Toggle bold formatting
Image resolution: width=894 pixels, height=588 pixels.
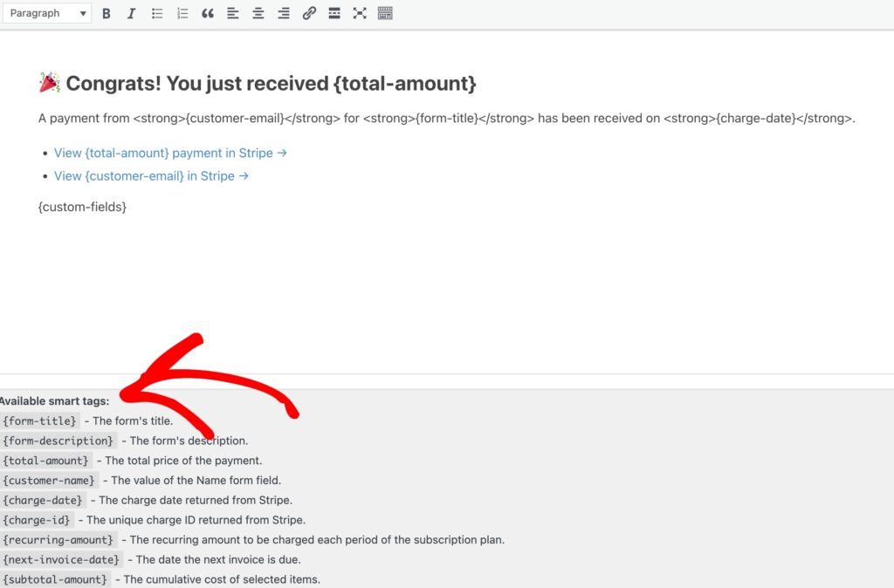(107, 14)
